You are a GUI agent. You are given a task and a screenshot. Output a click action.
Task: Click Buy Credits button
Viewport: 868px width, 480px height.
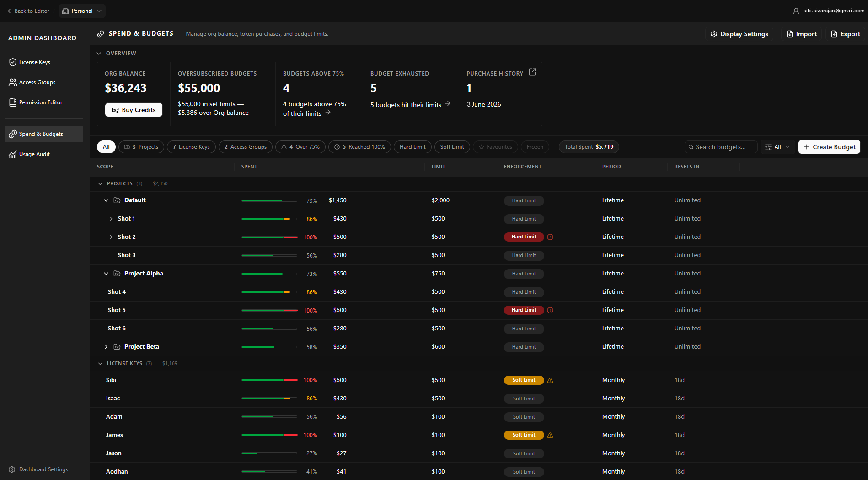[x=134, y=110]
